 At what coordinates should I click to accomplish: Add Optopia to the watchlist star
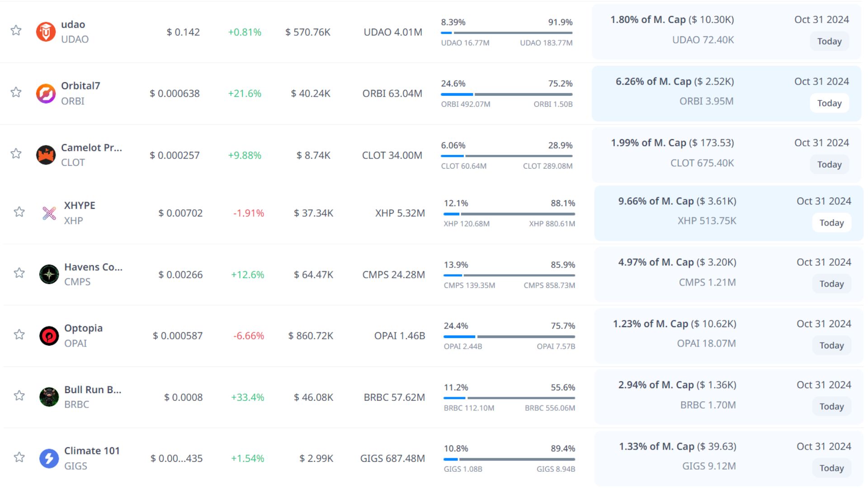point(19,335)
